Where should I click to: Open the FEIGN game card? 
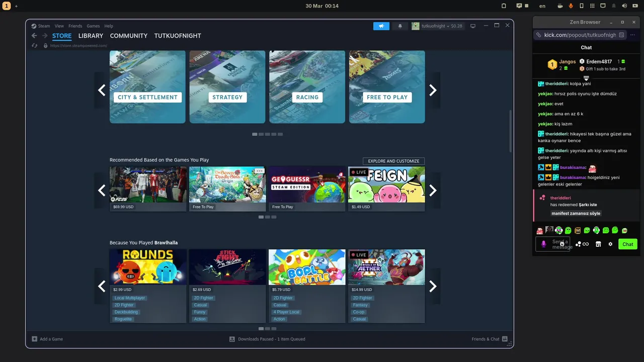pyautogui.click(x=386, y=189)
